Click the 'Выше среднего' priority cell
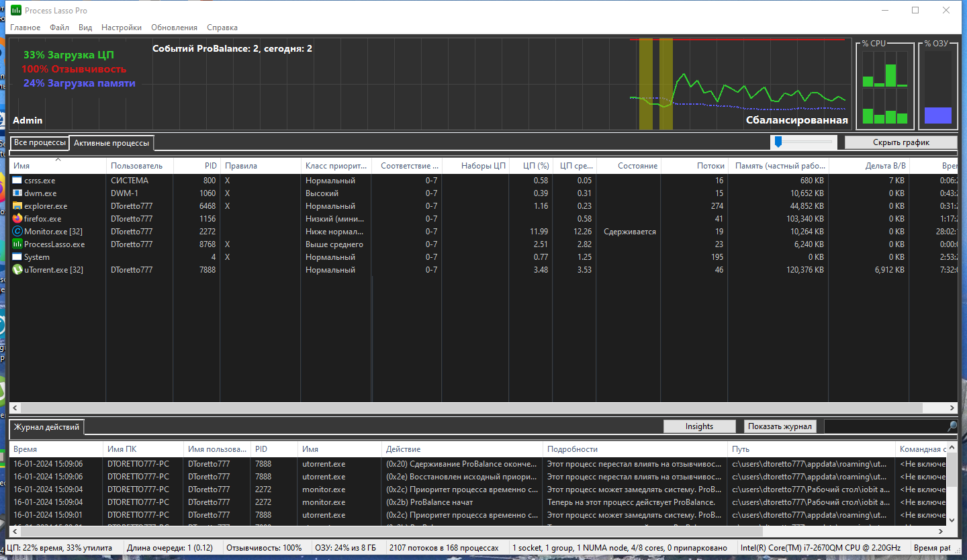This screenshot has width=967, height=560. (x=334, y=244)
